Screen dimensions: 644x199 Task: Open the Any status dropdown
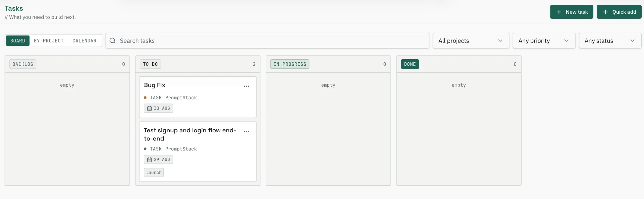610,41
